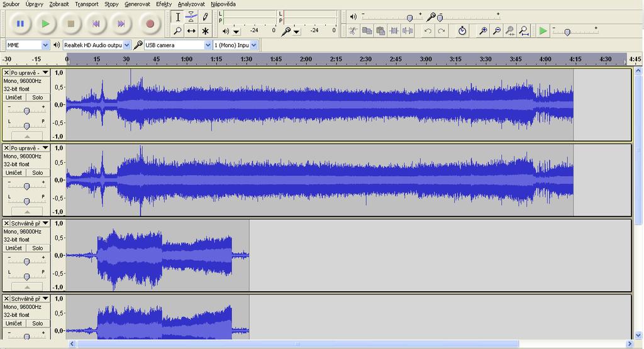The width and height of the screenshot is (644, 349).
Task: Open fourth track 'Schválně př' menu arrow
Action: (45, 299)
